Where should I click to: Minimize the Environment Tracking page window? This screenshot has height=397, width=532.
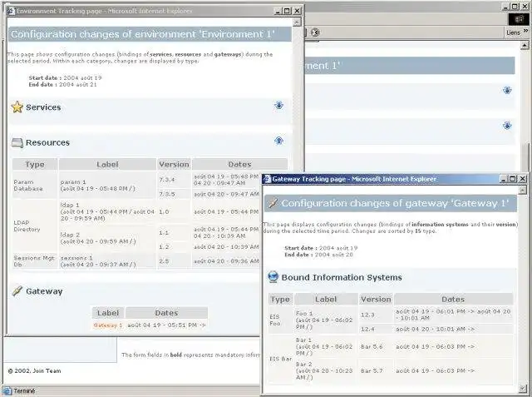[x=278, y=11]
